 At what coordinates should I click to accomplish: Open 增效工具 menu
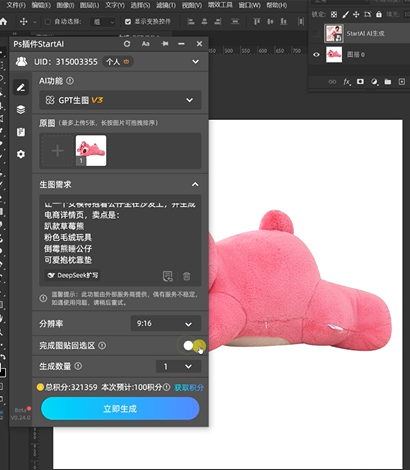pos(220,5)
